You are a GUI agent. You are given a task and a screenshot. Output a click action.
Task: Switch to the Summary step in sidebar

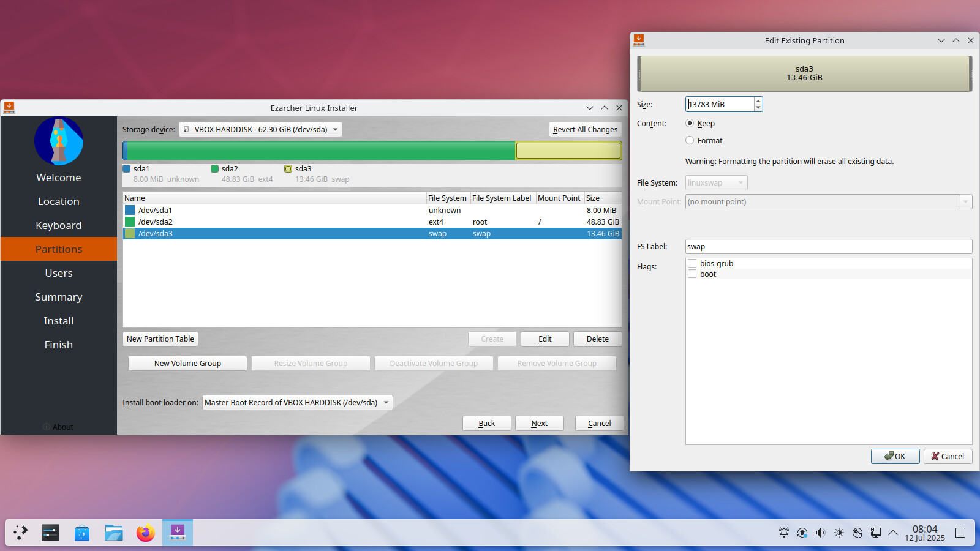[59, 297]
